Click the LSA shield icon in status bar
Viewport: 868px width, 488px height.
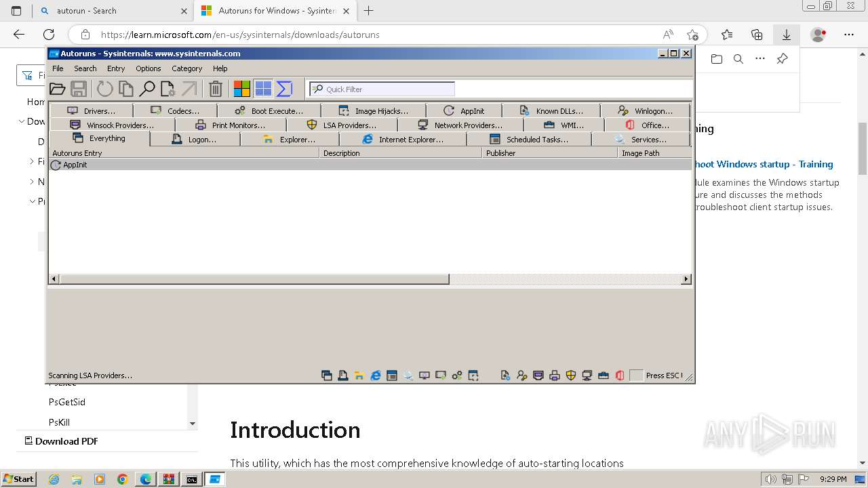pyautogui.click(x=571, y=375)
